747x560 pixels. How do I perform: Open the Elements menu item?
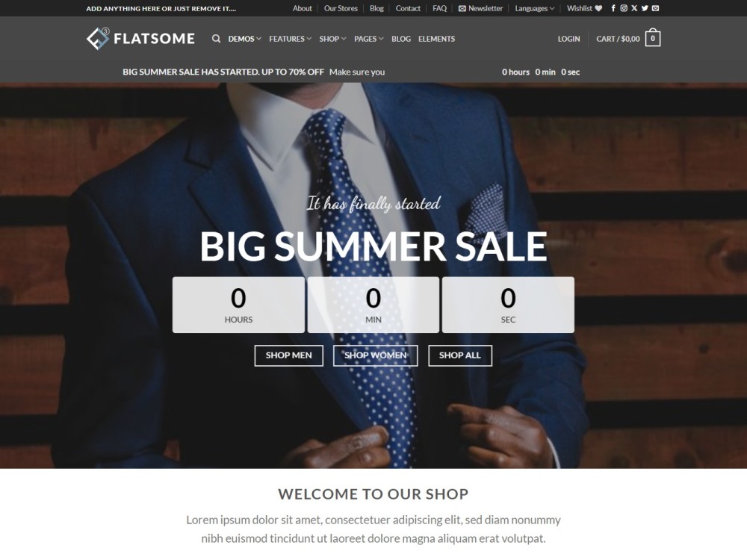(436, 39)
